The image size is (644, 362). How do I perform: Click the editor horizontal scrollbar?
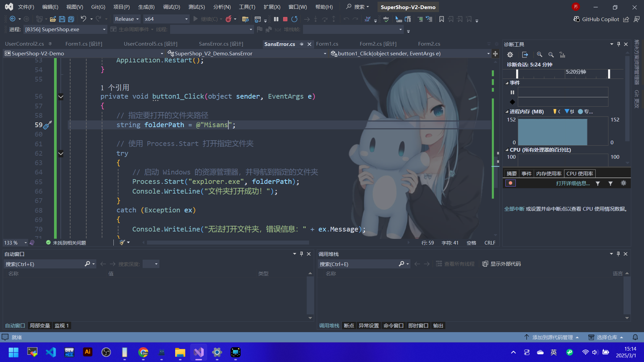point(228,243)
